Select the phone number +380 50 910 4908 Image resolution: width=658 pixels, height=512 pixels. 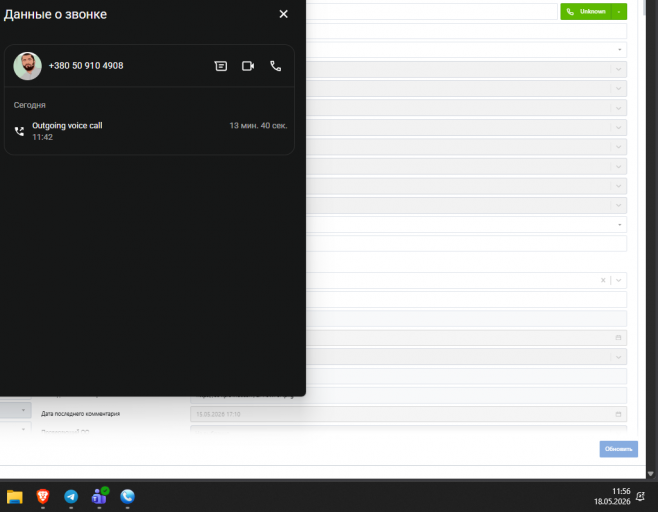86,66
